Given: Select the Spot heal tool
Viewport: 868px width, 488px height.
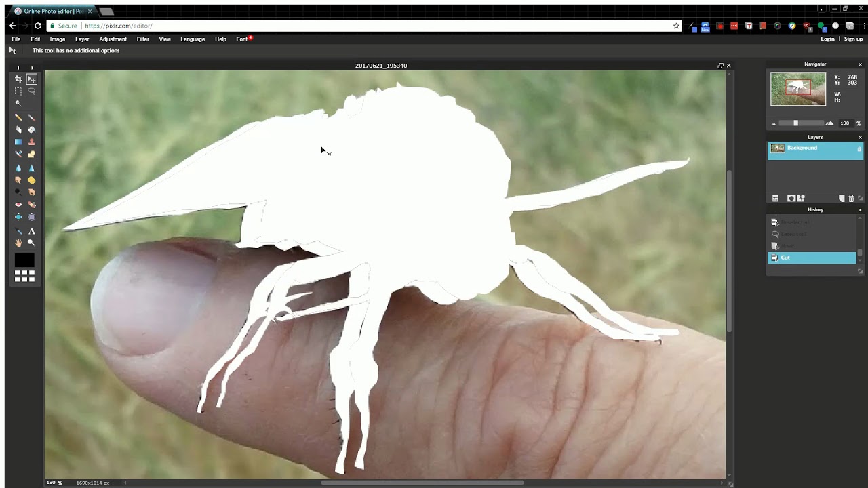Looking at the screenshot, I should point(31,204).
